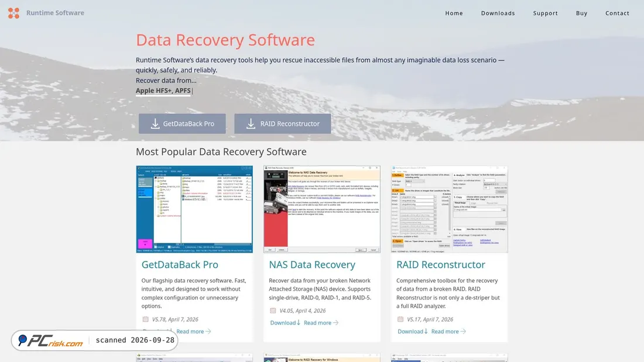Read more about RAID Reconstructor
This screenshot has height=362, width=644.
click(x=448, y=332)
